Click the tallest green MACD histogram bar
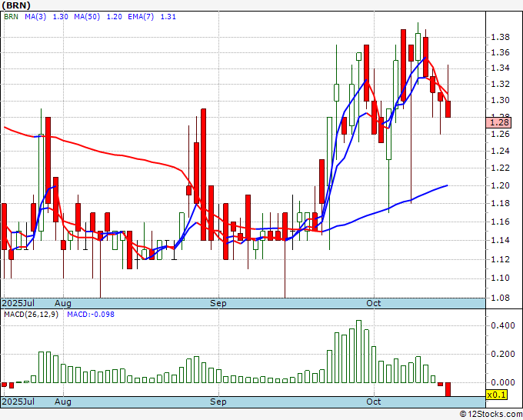Image resolution: width=523 pixels, height=420 pixels. click(359, 352)
